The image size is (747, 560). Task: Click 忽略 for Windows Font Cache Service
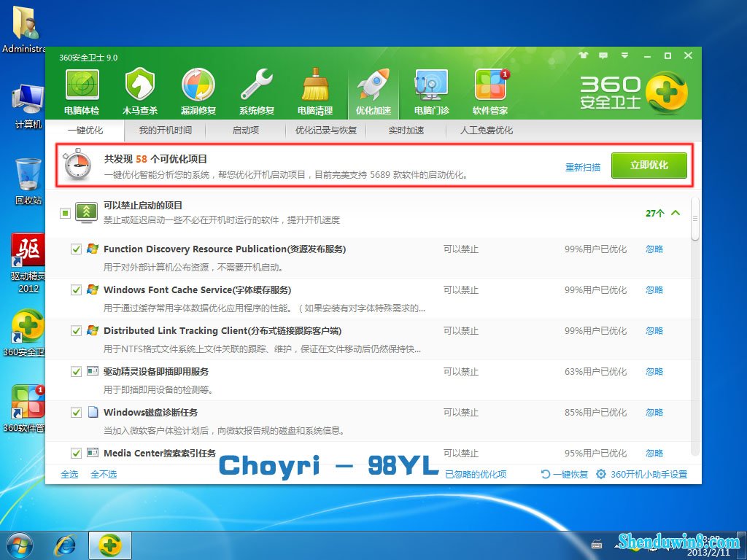(654, 290)
